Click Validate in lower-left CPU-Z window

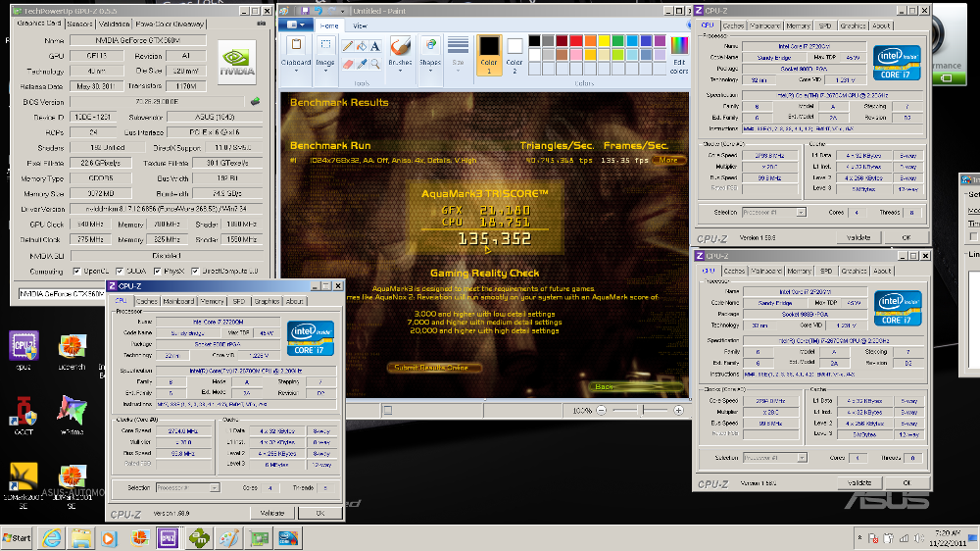(x=271, y=513)
